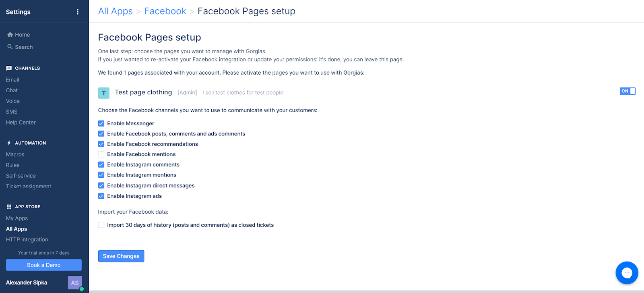Click the Home icon in sidebar

click(x=10, y=35)
